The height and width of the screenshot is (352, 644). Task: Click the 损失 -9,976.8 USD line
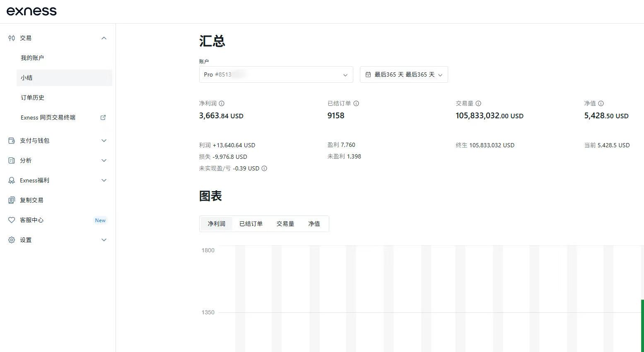pos(223,157)
